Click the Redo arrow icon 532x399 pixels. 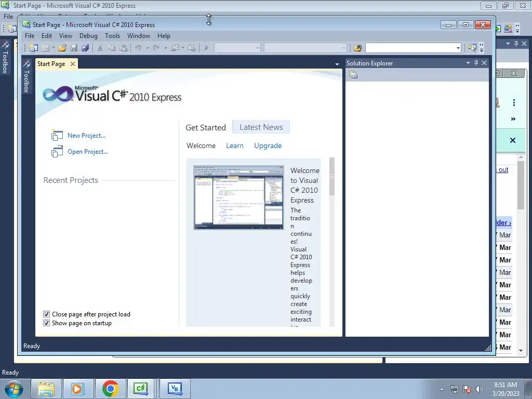click(x=156, y=48)
